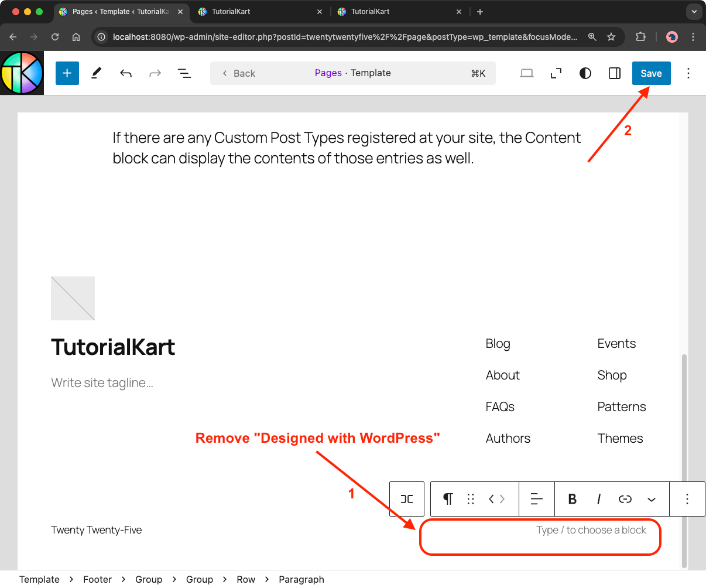
Task: Toggle Zoom Out view icon
Action: 556,73
